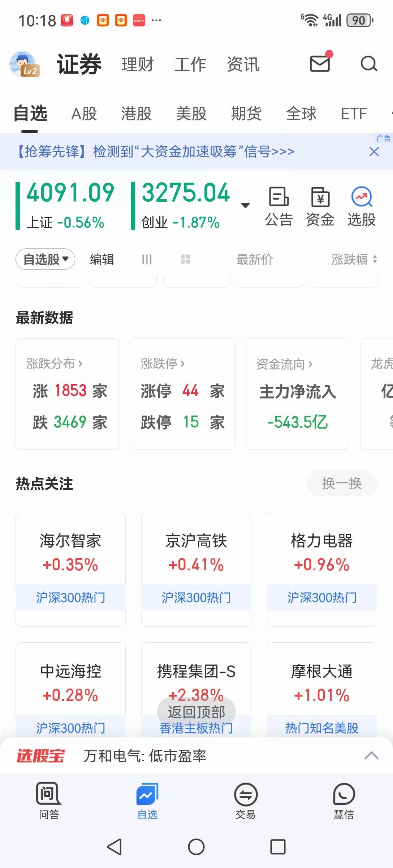The image size is (393, 868).
Task: Open the 公告 announcements icon
Action: click(279, 207)
